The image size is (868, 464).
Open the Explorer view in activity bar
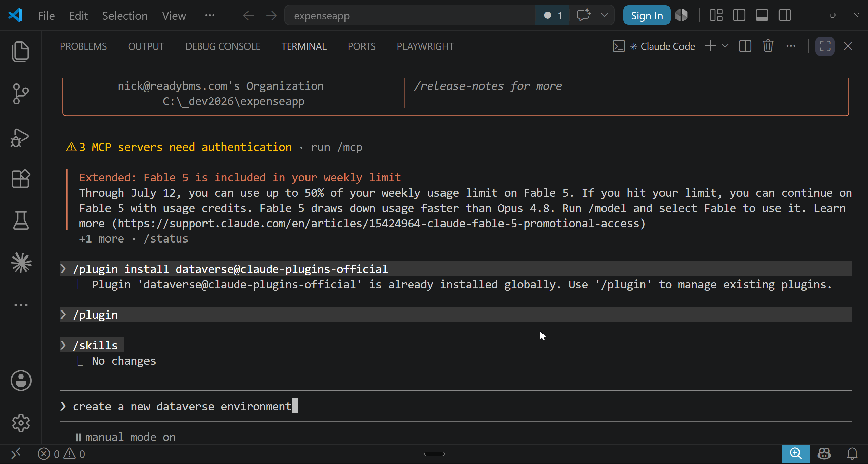click(21, 52)
